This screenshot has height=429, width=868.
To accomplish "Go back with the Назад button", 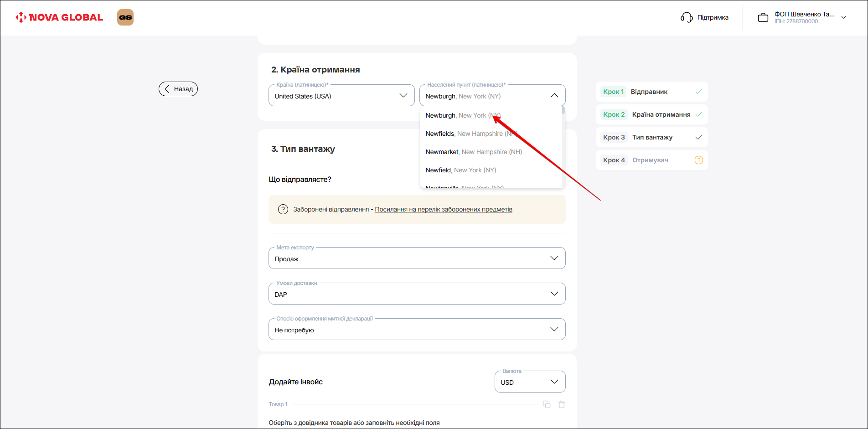I will tap(178, 89).
